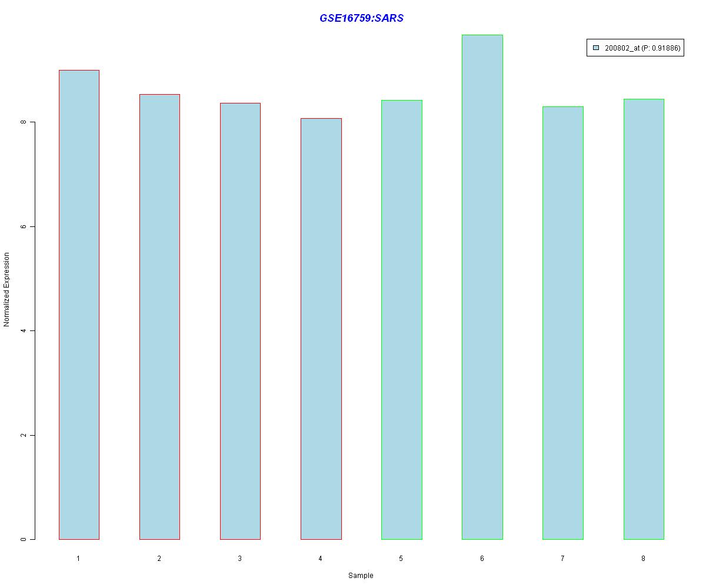Click x-axis tick label 7

[562, 558]
